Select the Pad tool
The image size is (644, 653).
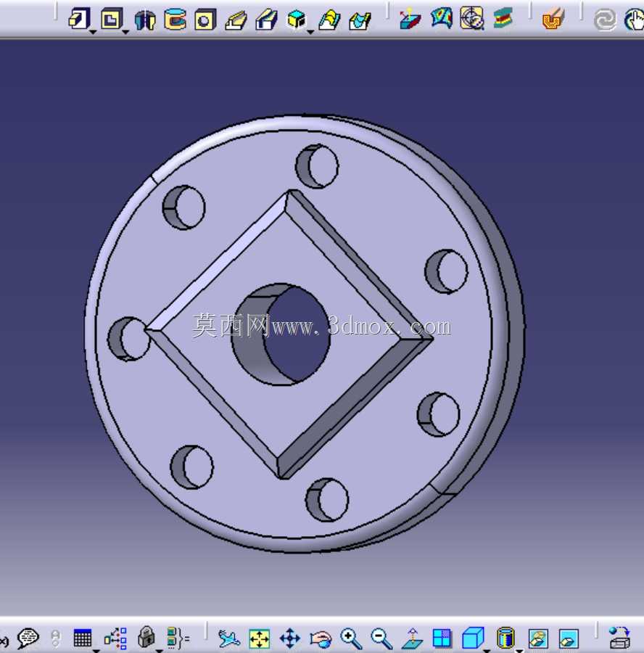click(79, 19)
